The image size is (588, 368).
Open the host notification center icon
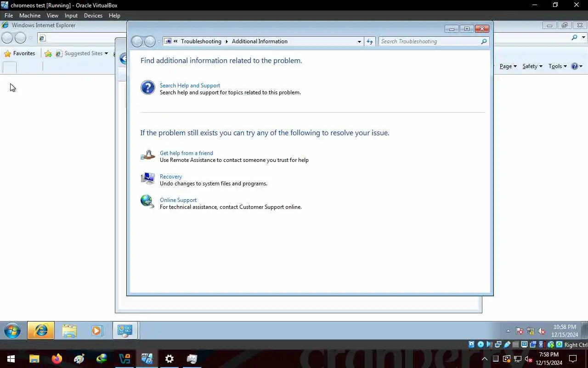click(x=573, y=359)
